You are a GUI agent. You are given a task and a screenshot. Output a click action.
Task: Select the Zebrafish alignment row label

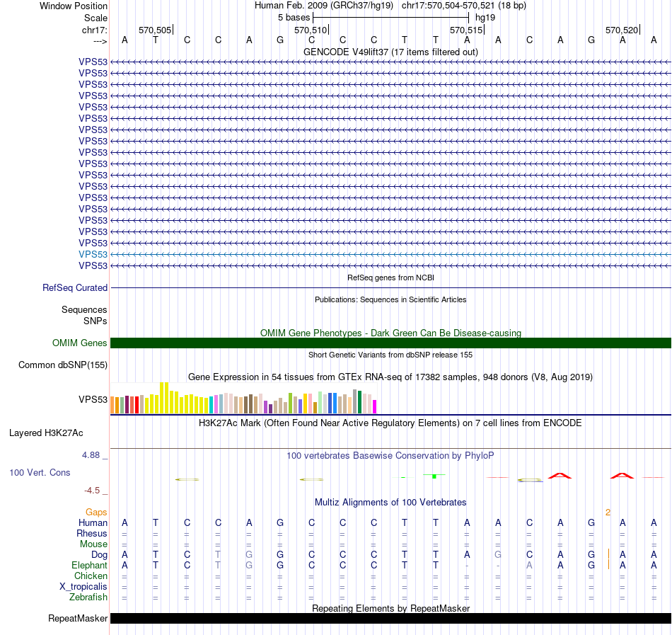88,597
